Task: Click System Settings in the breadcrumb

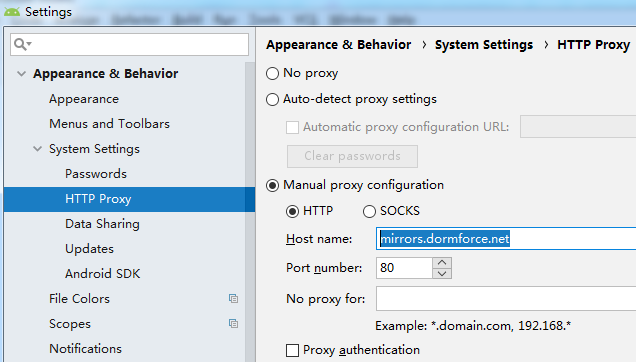Action: point(484,45)
